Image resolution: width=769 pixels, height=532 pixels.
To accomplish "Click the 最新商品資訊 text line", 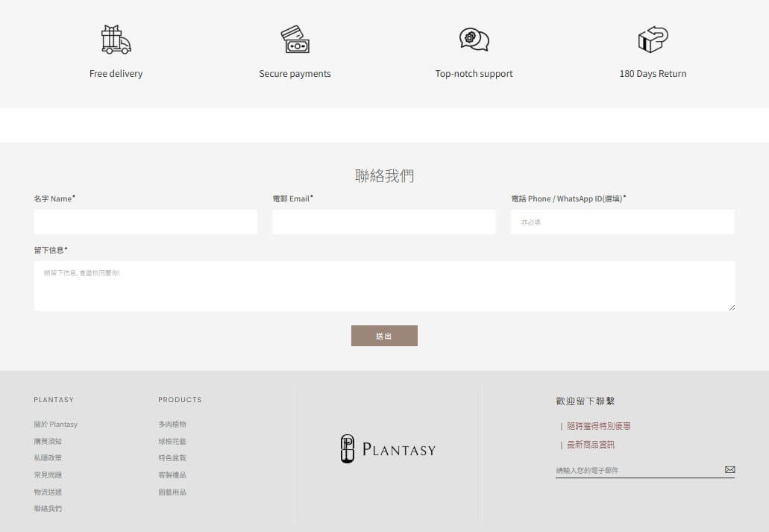I will click(591, 445).
